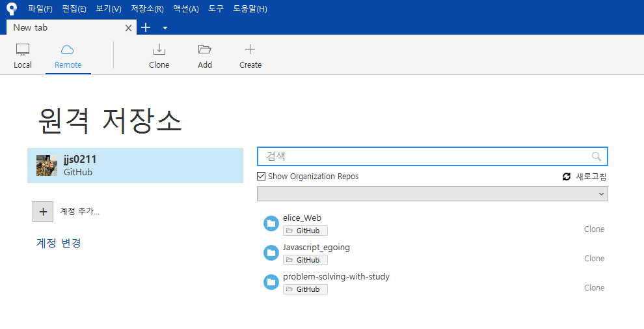Viewport: 644px width, 329px height.
Task: Click the Clone toolbar icon
Action: pyautogui.click(x=159, y=50)
